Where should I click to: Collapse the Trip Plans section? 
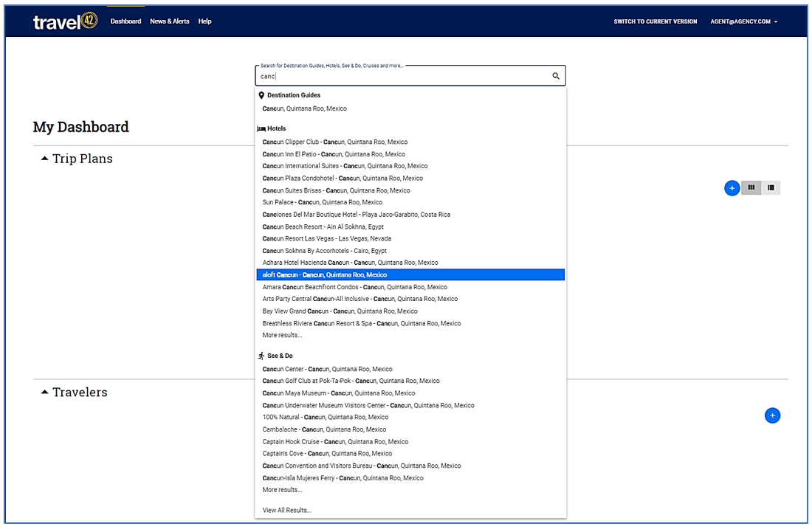[45, 159]
